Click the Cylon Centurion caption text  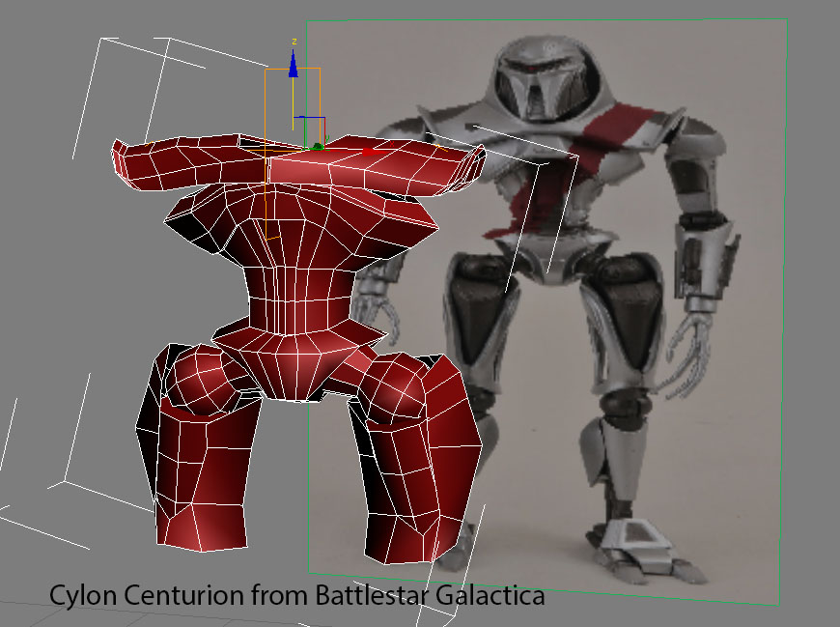click(296, 595)
